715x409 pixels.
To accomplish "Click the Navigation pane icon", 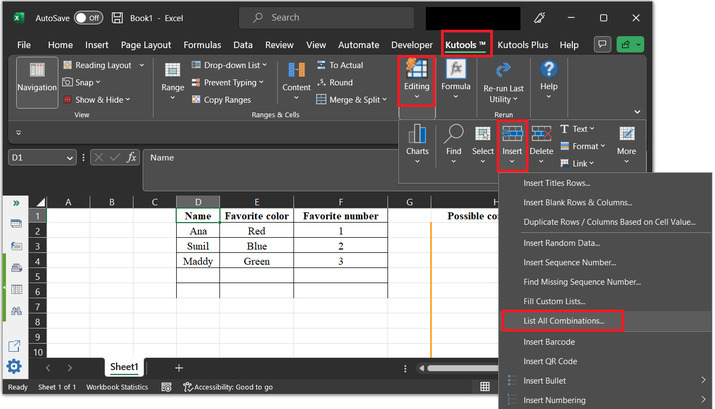I will tap(37, 72).
